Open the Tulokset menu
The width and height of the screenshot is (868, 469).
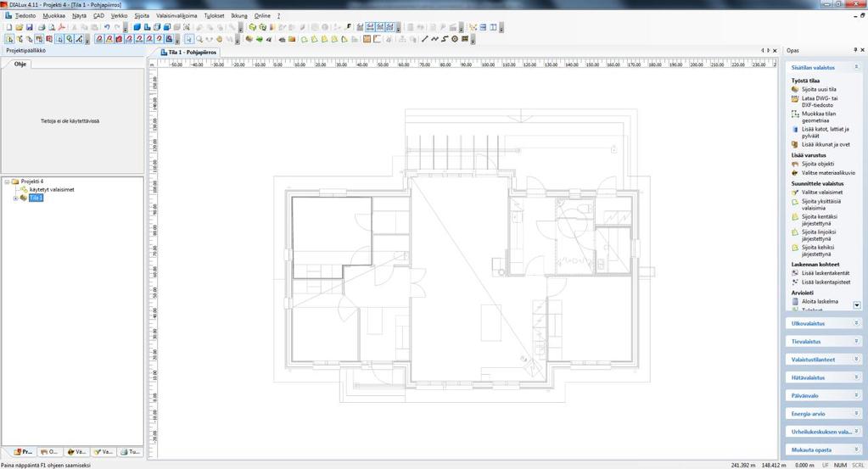(214, 16)
